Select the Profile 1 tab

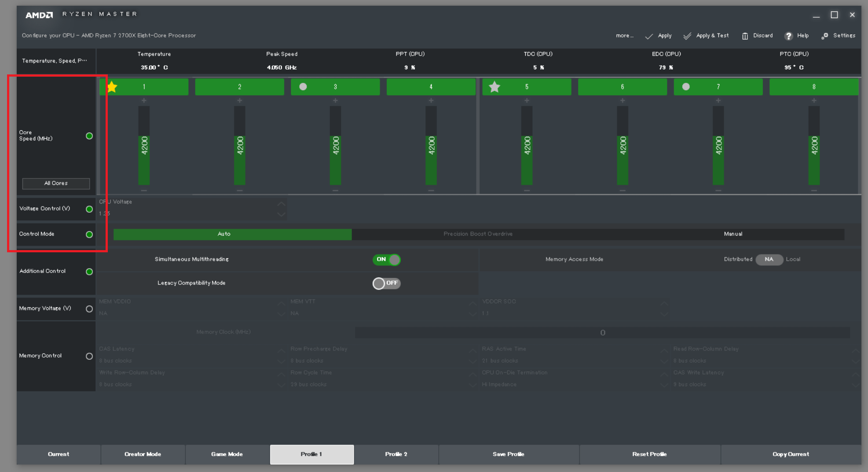click(x=312, y=454)
